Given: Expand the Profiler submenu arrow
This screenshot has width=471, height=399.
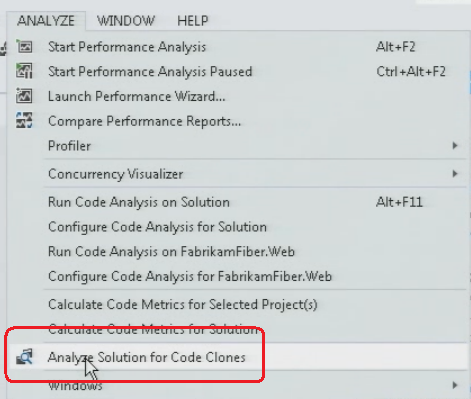Looking at the screenshot, I should pos(455,146).
